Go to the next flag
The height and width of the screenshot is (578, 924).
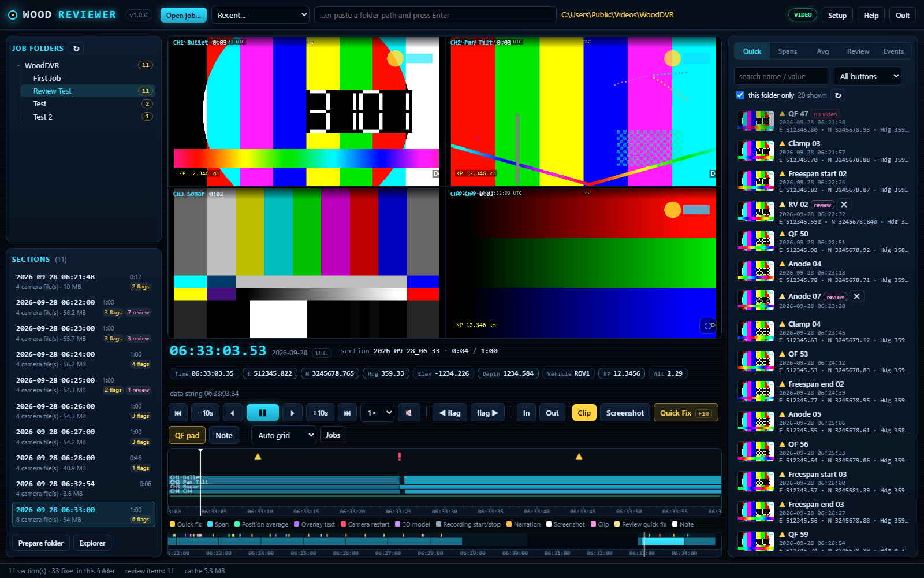pos(487,413)
